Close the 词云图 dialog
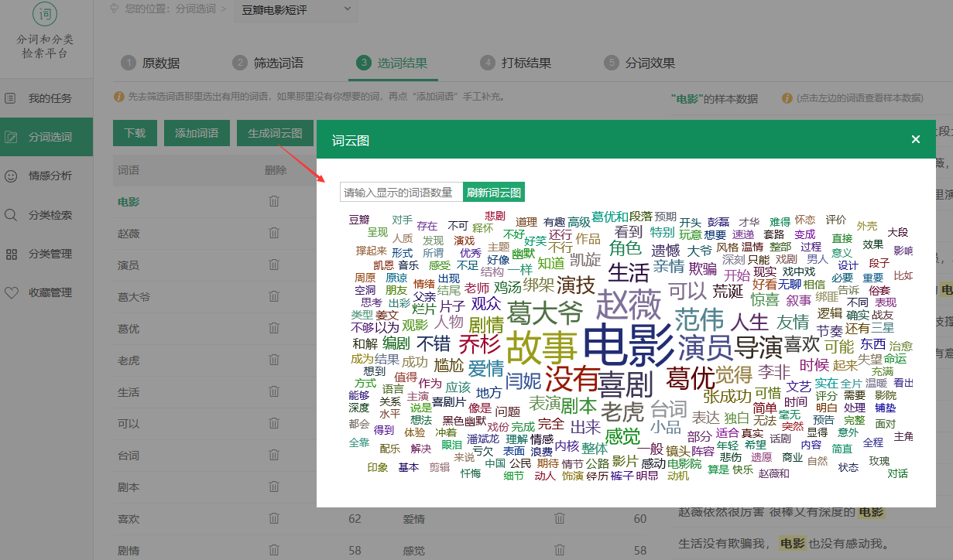 tap(916, 139)
